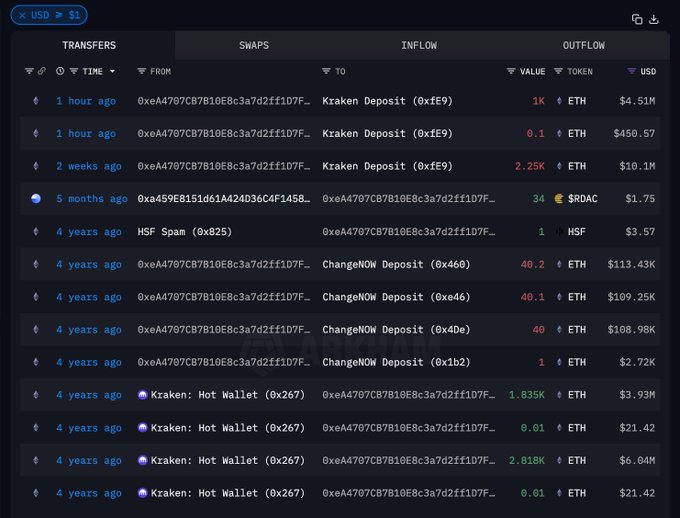Open the INFLOW tab

419,45
